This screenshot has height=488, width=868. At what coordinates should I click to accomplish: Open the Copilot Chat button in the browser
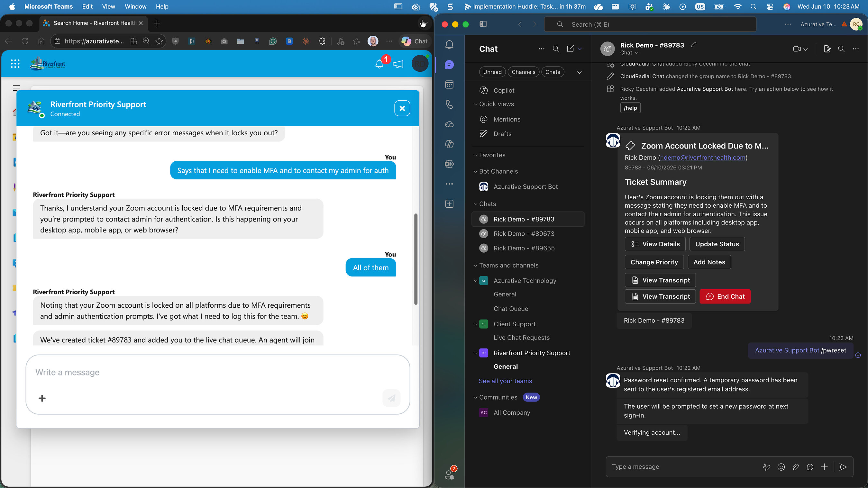[x=415, y=41]
